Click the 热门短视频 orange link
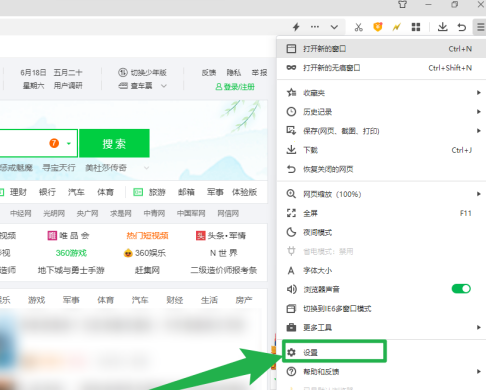Viewport: 486px width, 390px height. [x=147, y=236]
